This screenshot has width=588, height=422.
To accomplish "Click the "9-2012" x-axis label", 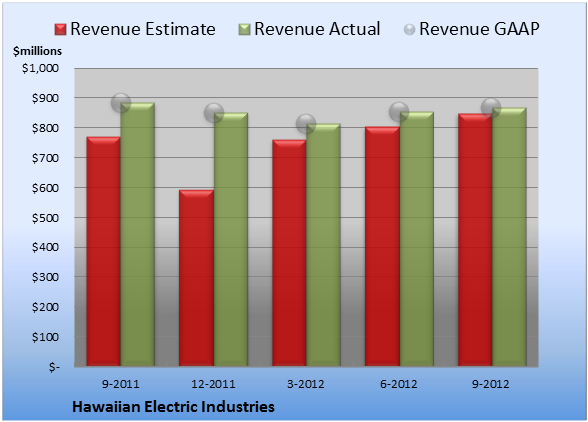I will pyautogui.click(x=491, y=384).
